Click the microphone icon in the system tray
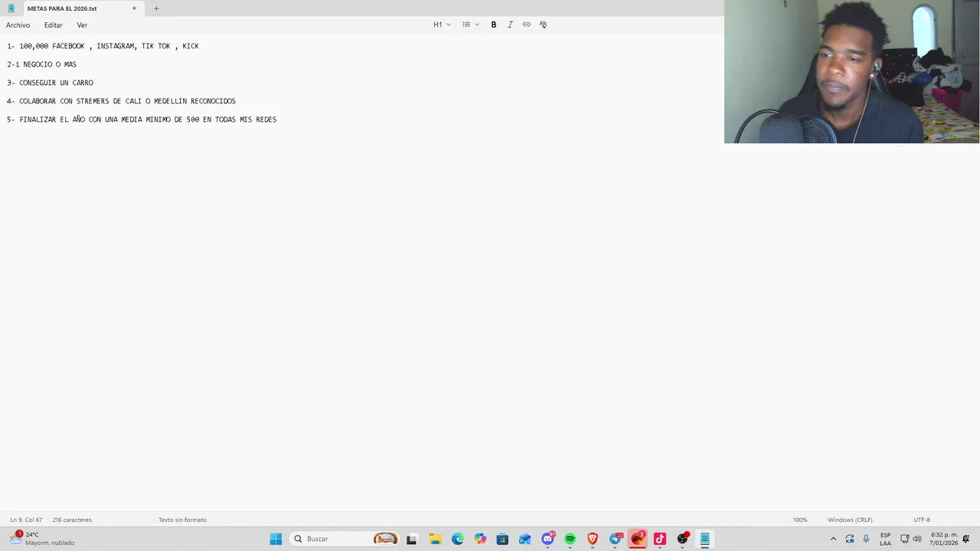Viewport: 980px width, 551px height. (x=866, y=539)
